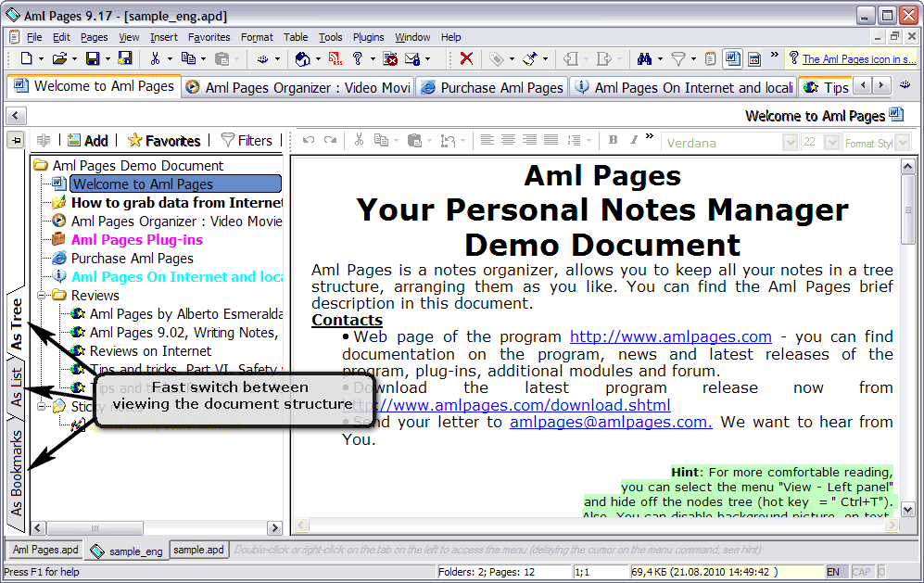Click the pushpin icon in the main toolbar
924x583 pixels.
[x=530, y=58]
